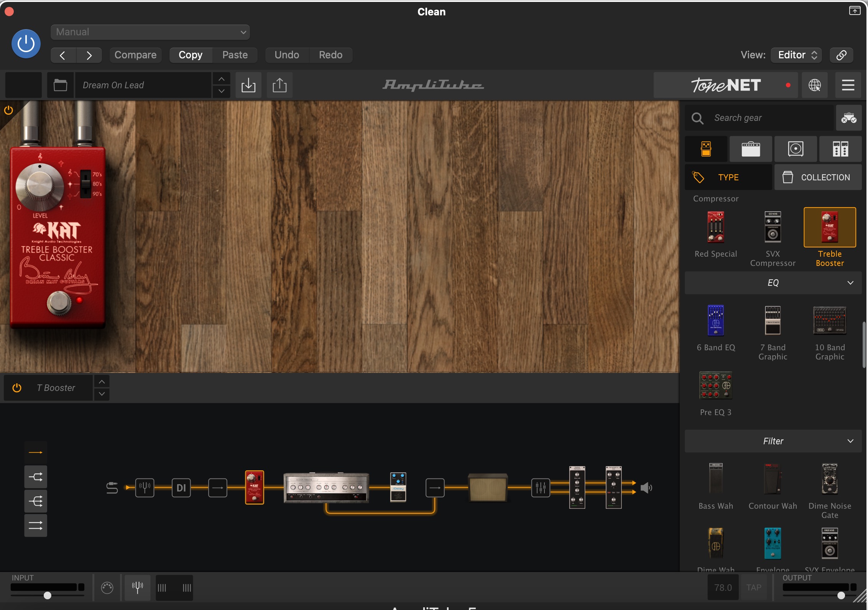Open the ToneNET panel
868x610 pixels.
click(x=726, y=85)
